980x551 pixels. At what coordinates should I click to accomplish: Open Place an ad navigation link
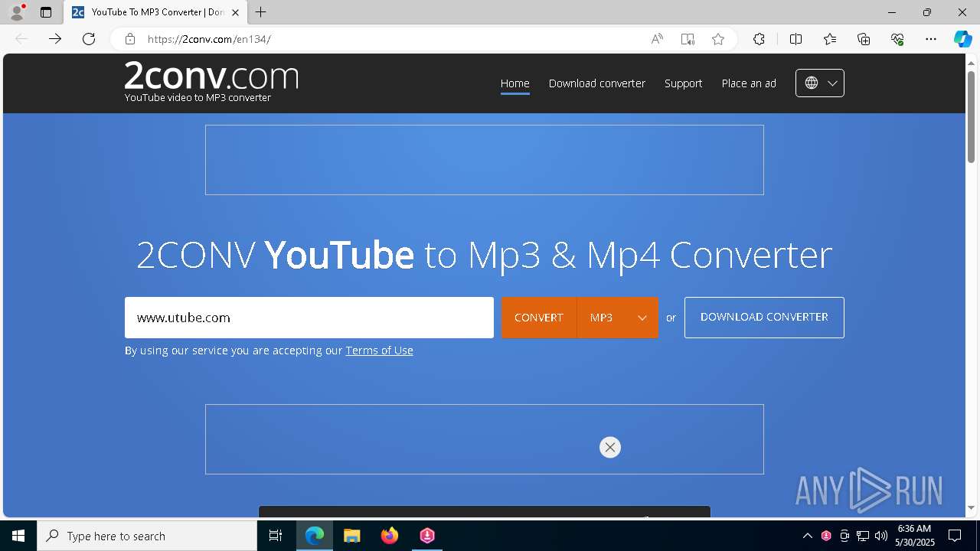tap(749, 83)
